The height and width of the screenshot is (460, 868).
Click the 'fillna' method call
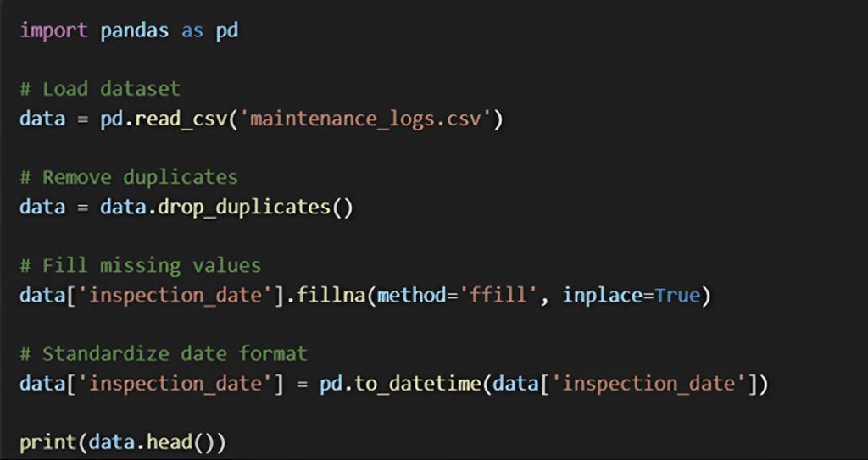(x=331, y=295)
